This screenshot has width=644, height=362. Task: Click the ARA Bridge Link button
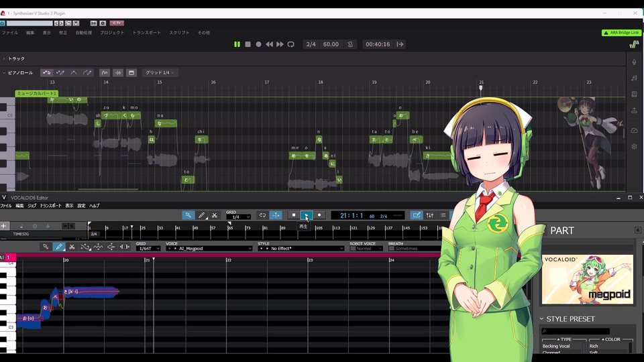tap(621, 33)
